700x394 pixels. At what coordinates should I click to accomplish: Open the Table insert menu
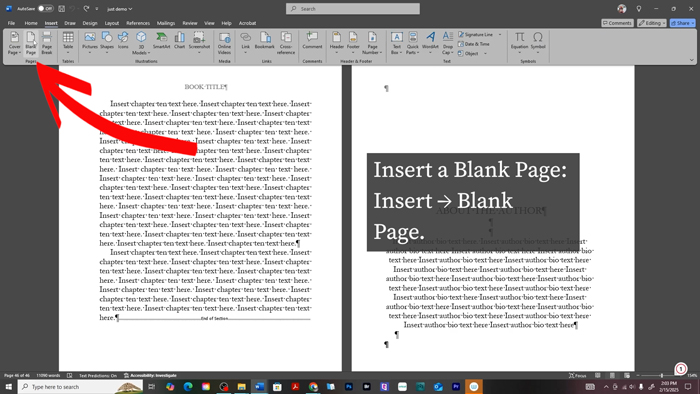click(68, 43)
